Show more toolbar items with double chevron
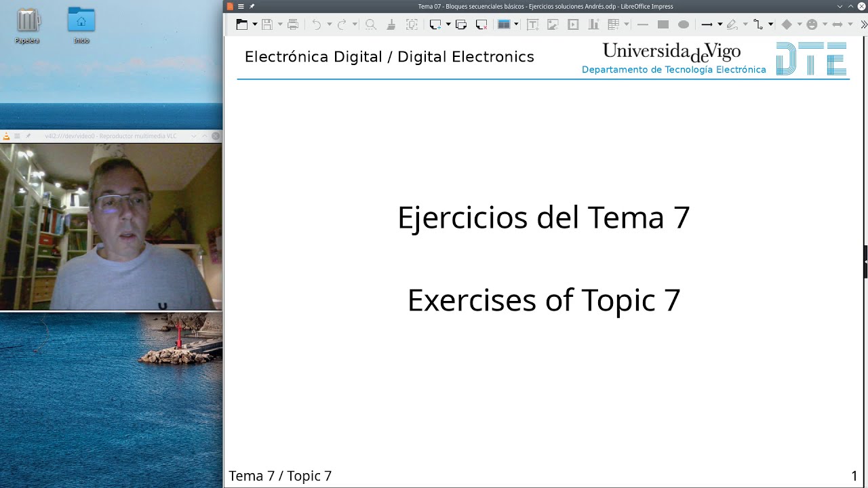This screenshot has width=868, height=488. pyautogui.click(x=863, y=24)
